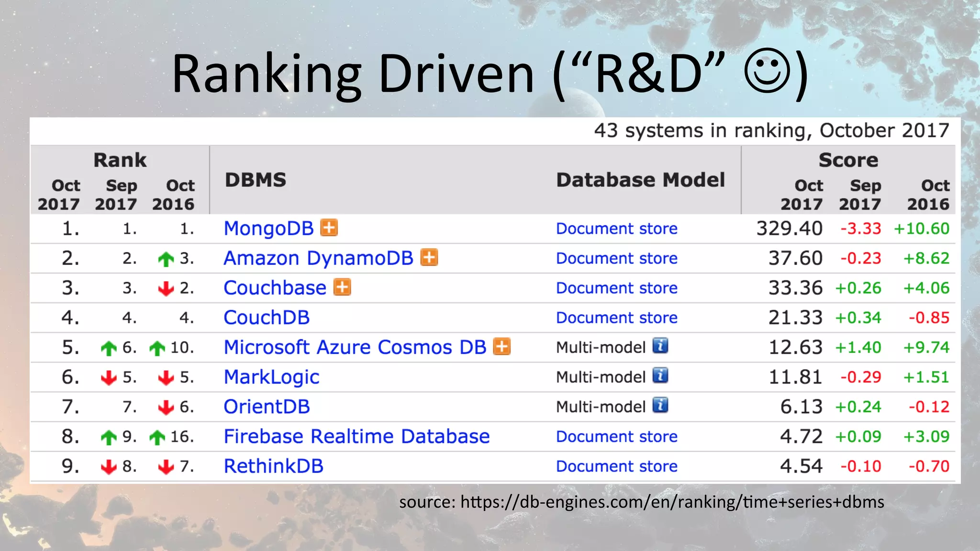Open the Microsoft Azure Cosmos DB link
980x551 pixels.
355,347
